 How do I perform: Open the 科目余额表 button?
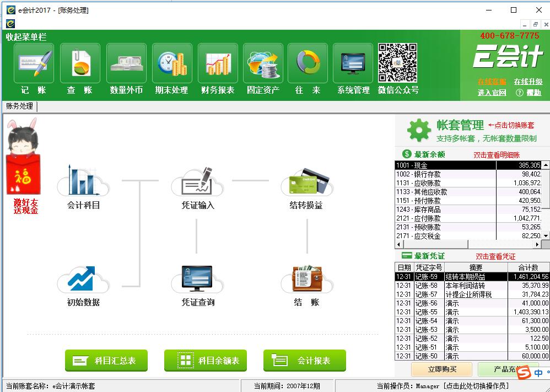point(206,361)
